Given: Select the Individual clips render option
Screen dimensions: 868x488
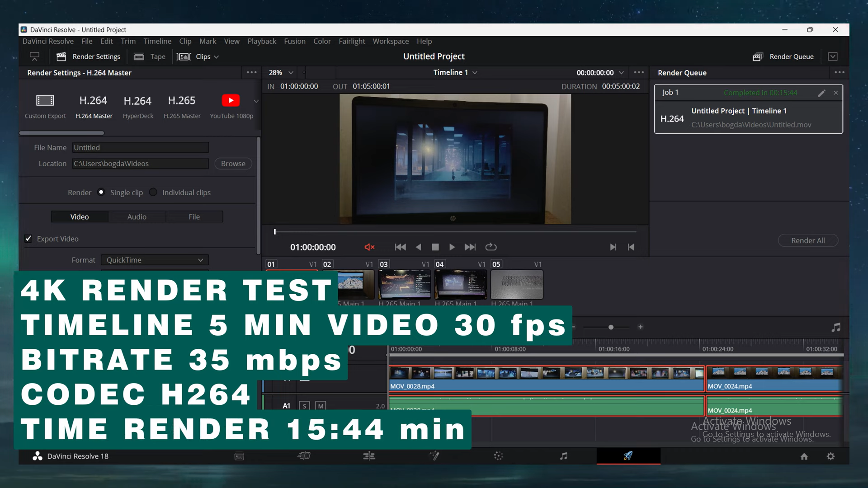Looking at the screenshot, I should tap(153, 192).
